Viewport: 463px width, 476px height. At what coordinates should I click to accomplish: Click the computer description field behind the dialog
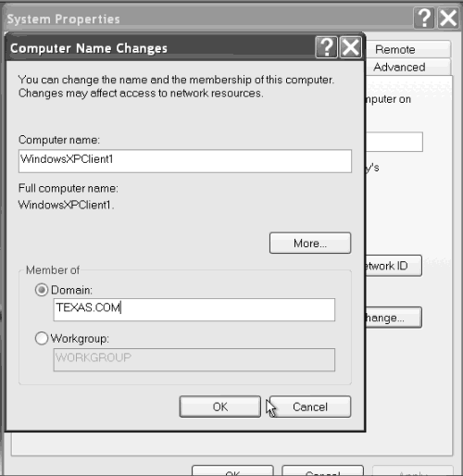click(x=394, y=142)
